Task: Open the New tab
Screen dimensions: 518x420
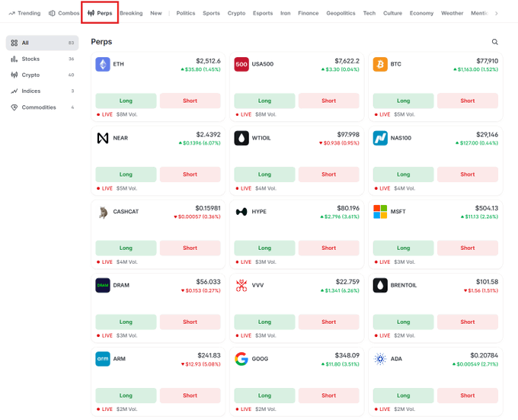Action: pyautogui.click(x=156, y=13)
